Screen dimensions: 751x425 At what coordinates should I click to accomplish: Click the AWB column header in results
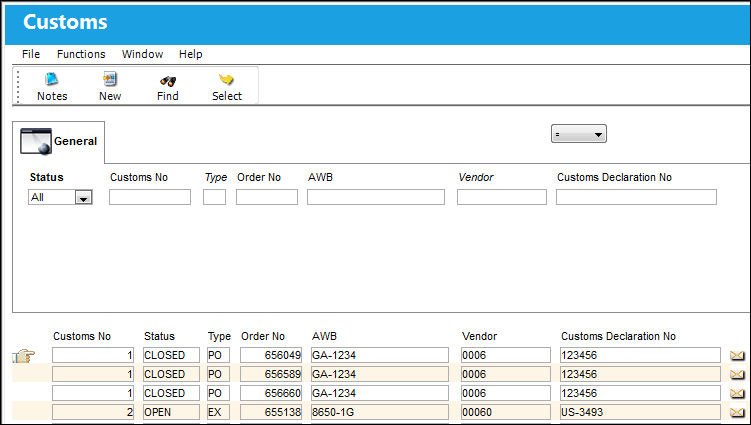[x=324, y=336]
